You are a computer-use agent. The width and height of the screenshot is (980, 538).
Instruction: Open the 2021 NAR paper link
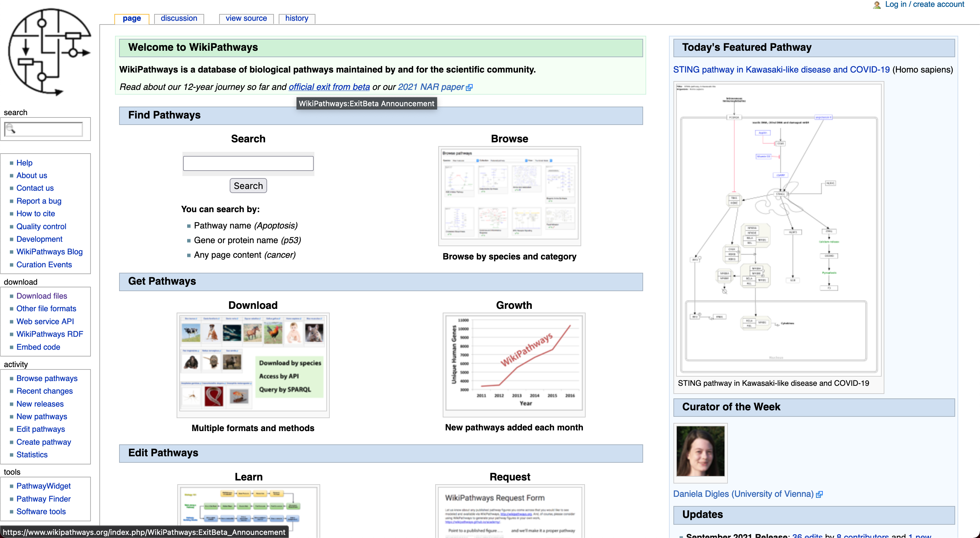(431, 87)
